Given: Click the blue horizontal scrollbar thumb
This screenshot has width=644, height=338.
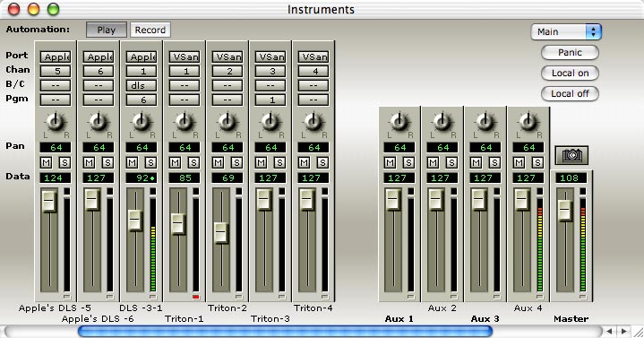Looking at the screenshot, I should (285, 331).
